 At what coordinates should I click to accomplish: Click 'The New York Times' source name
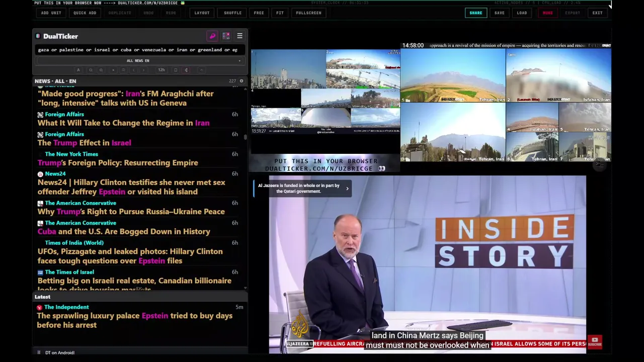71,154
